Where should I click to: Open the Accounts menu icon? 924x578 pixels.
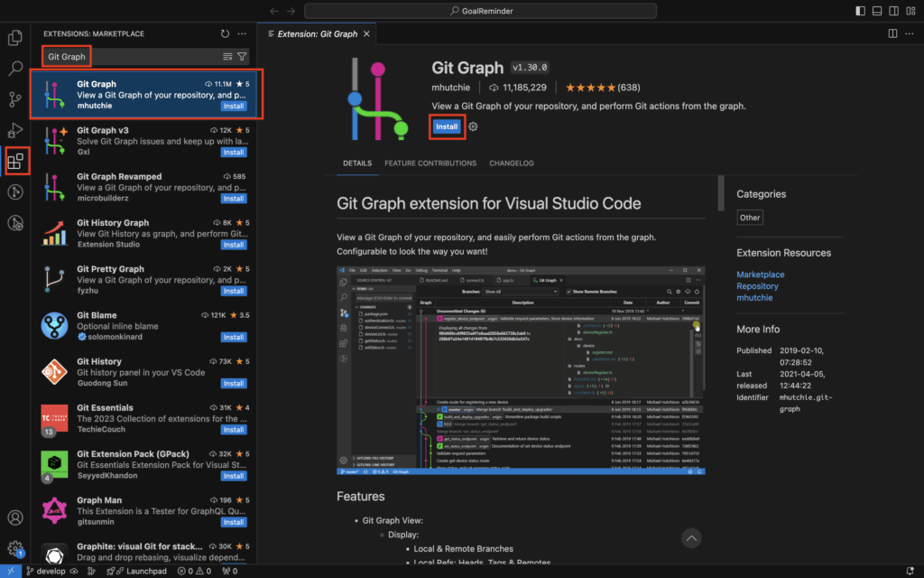click(x=15, y=517)
